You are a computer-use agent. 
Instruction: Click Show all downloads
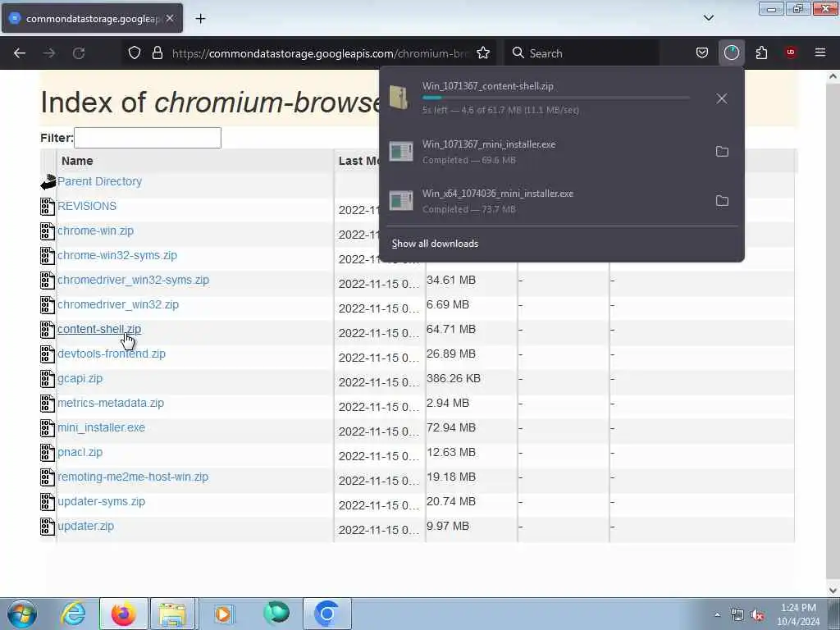coord(435,244)
